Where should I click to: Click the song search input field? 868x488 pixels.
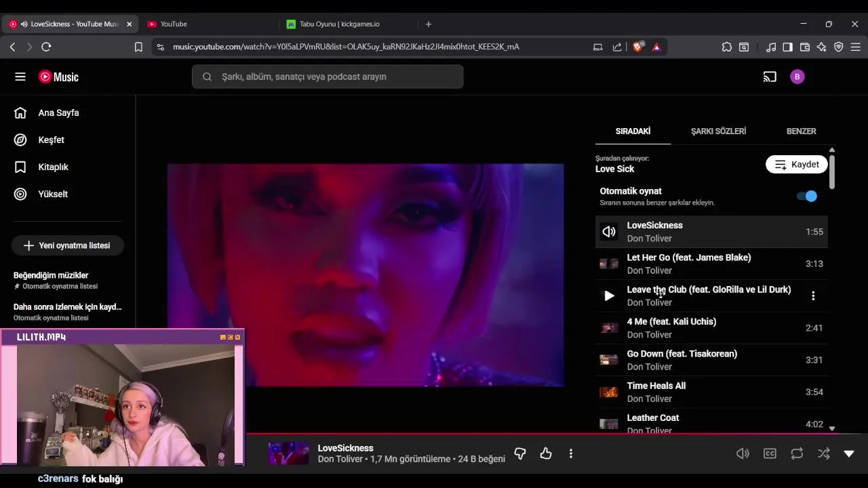click(x=328, y=77)
